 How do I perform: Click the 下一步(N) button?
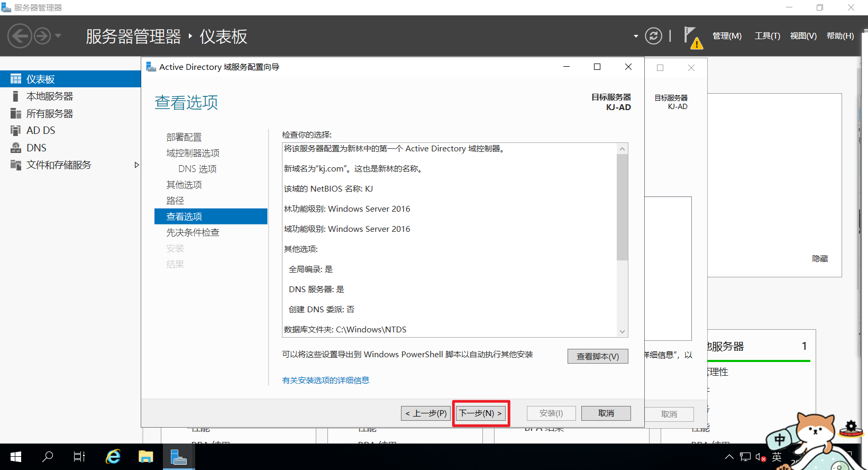[x=481, y=413]
